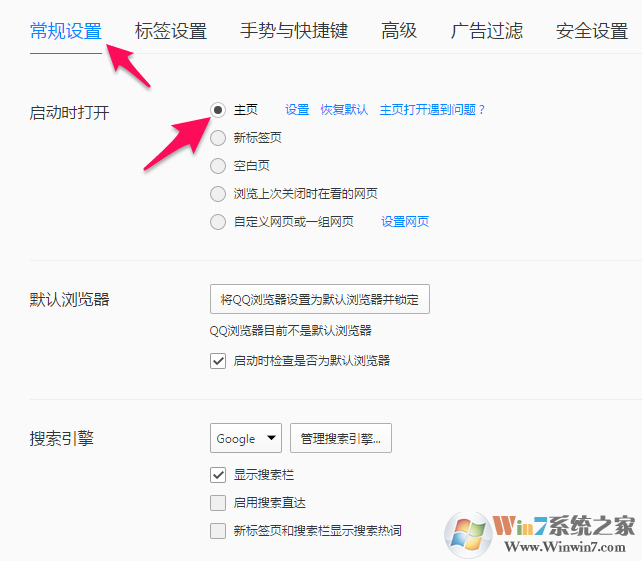Image resolution: width=642 pixels, height=561 pixels.
Task: Enable the 启用搜索直达 checkbox
Action: pos(218,503)
